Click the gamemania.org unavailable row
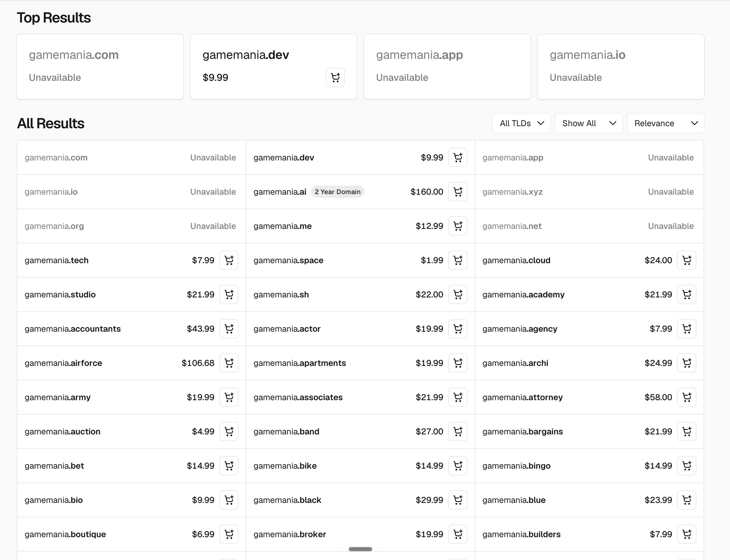730x560 pixels. (132, 226)
